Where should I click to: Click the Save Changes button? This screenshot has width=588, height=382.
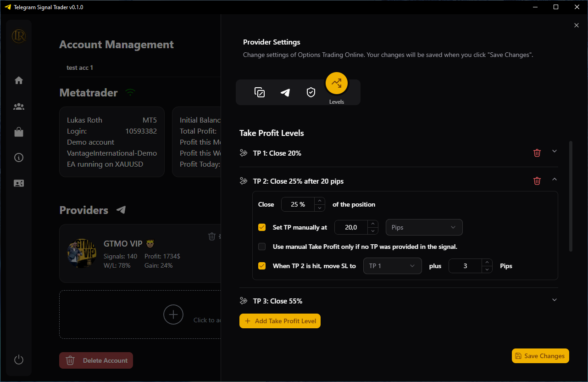point(540,356)
